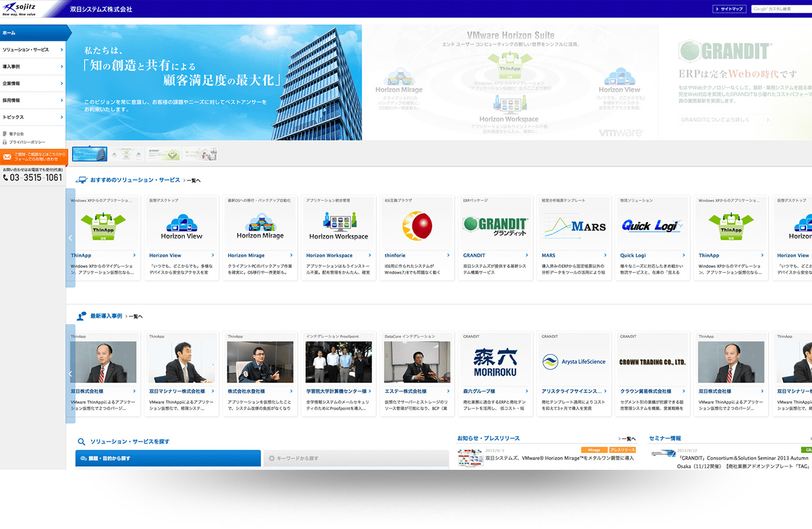Image resolution: width=812 pixels, height=529 pixels.
Task: Click the Sojitz logo in the header
Action: click(x=19, y=9)
